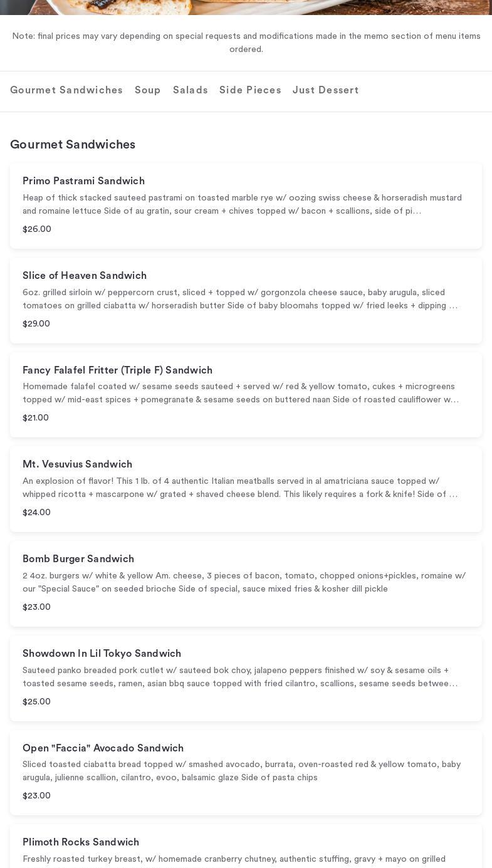
Task: Open the Primo Pastrami Sandwich item
Action: pyautogui.click(x=83, y=181)
